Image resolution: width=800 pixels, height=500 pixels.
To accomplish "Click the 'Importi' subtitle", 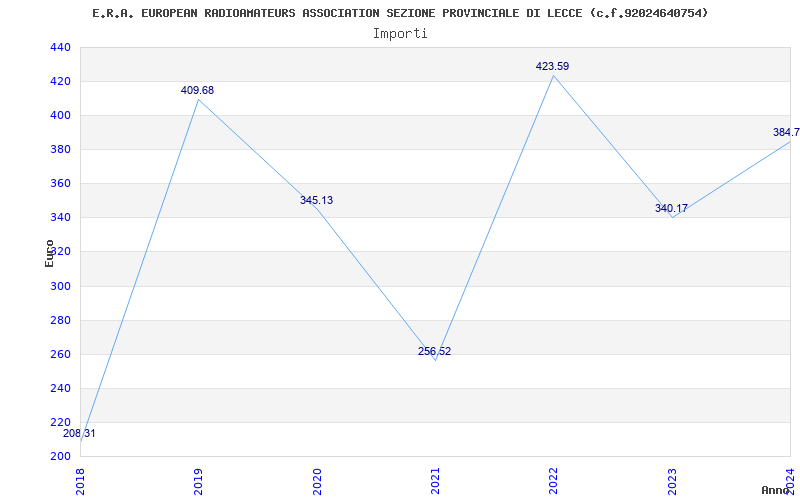I will (x=400, y=34).
